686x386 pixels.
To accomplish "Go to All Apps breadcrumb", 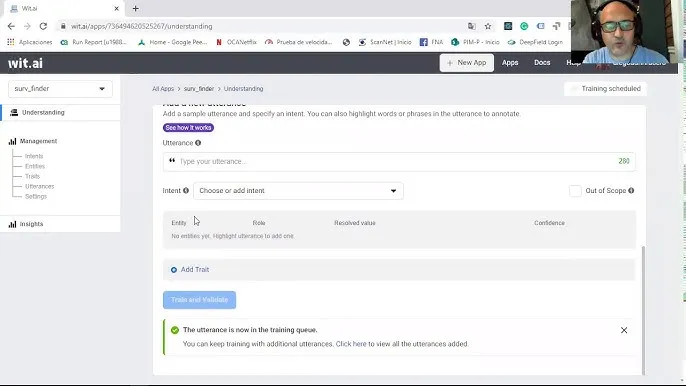I will [163, 89].
